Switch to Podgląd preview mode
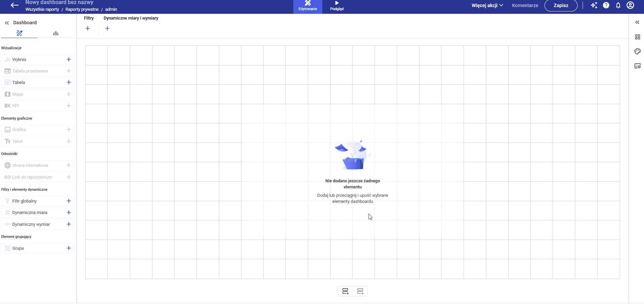 pos(337,6)
